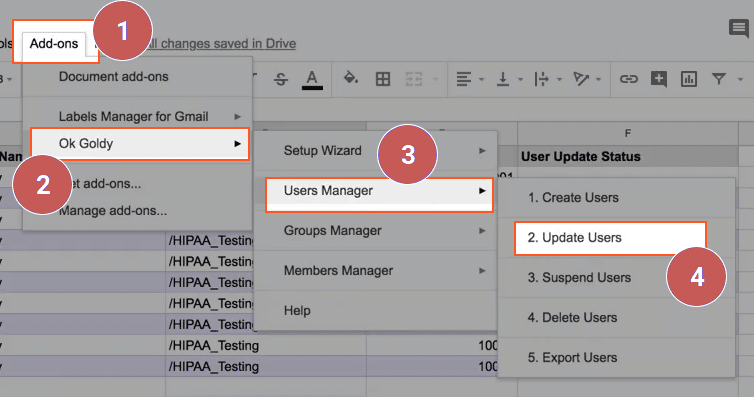Select column F header

pos(628,133)
